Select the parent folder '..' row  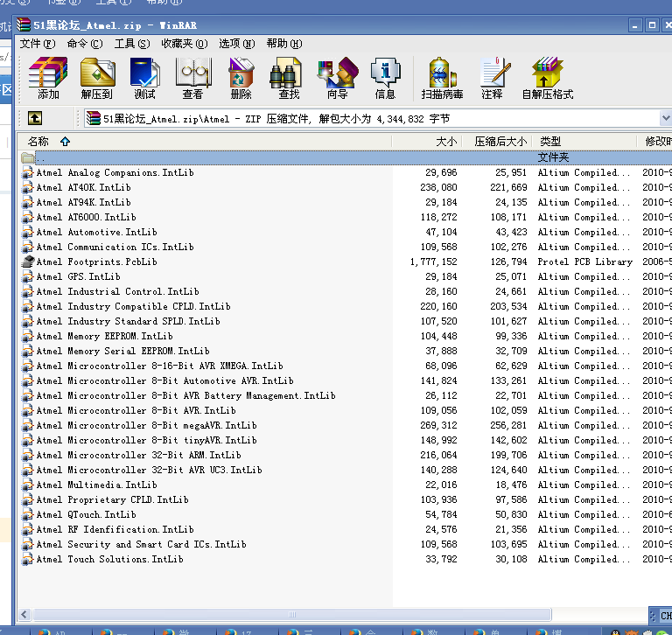346,157
